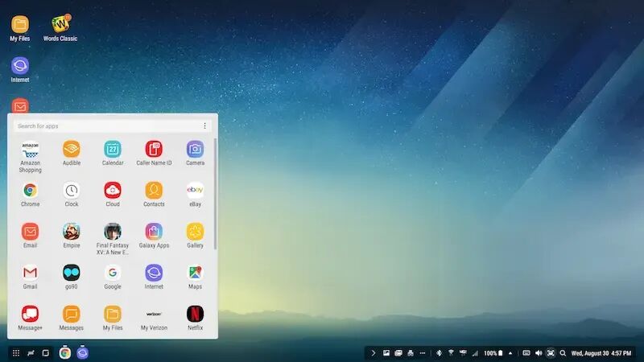Viewport: 644px width, 362px height.
Task: Open the app drawer three-dot menu
Action: (x=205, y=126)
